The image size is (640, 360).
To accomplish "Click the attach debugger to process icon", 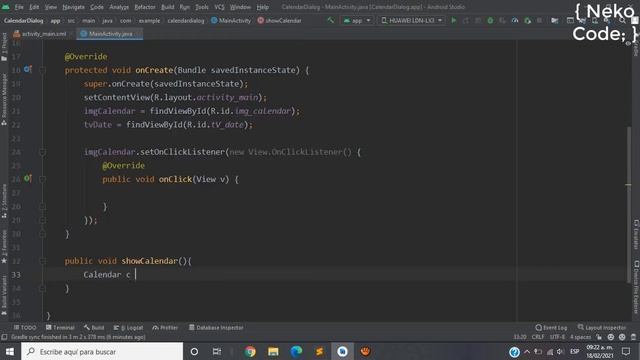I will tap(527, 20).
